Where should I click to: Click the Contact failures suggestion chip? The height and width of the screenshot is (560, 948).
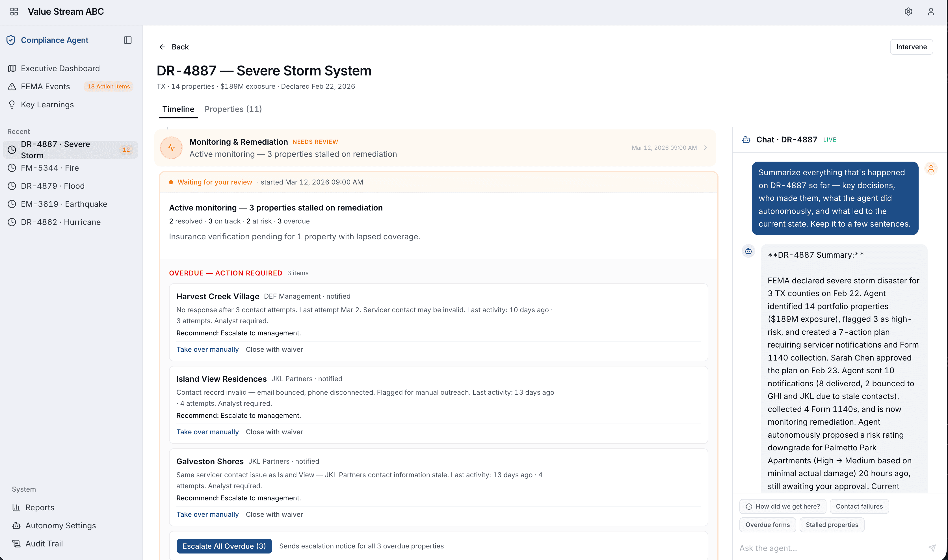(859, 506)
